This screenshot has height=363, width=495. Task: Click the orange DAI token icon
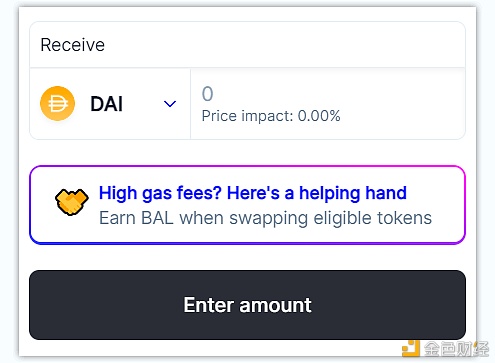point(57,103)
